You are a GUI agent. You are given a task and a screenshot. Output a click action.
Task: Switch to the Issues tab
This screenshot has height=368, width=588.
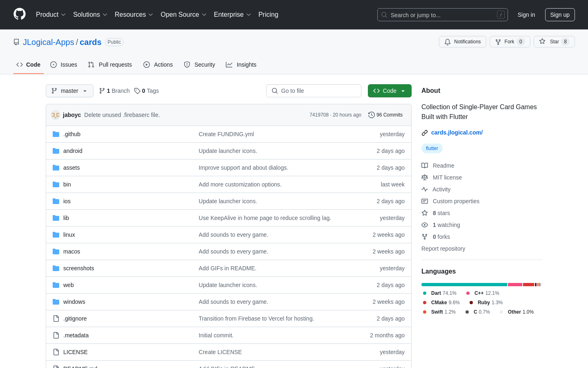(64, 65)
